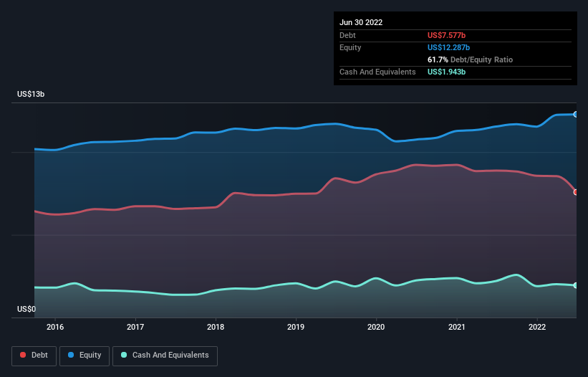Toggle the Debt series legend button
588x377 pixels.
tap(34, 355)
